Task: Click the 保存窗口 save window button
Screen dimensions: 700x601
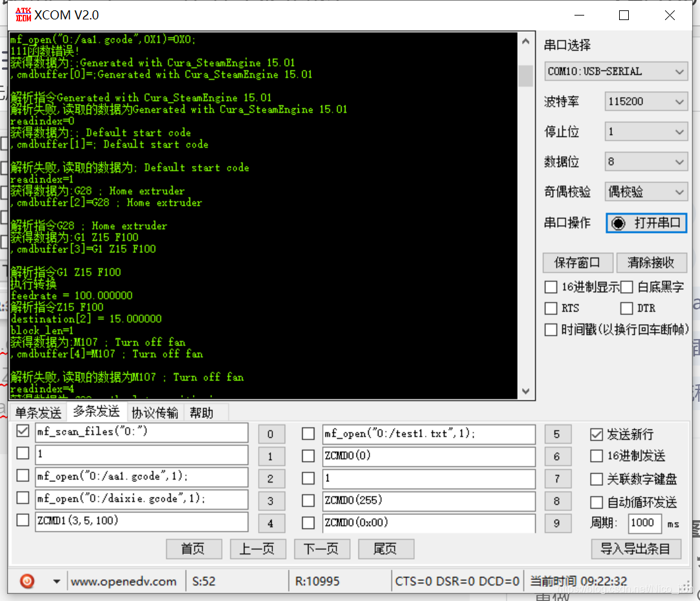Action: coord(578,263)
